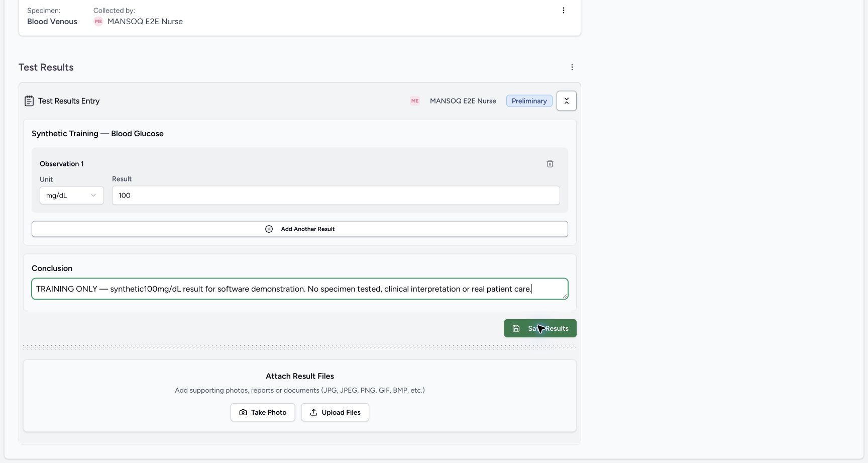Screen dimensions: 868x463
Task: Click the Synthetic Training — Blood Glucose heading
Action: click(97, 134)
